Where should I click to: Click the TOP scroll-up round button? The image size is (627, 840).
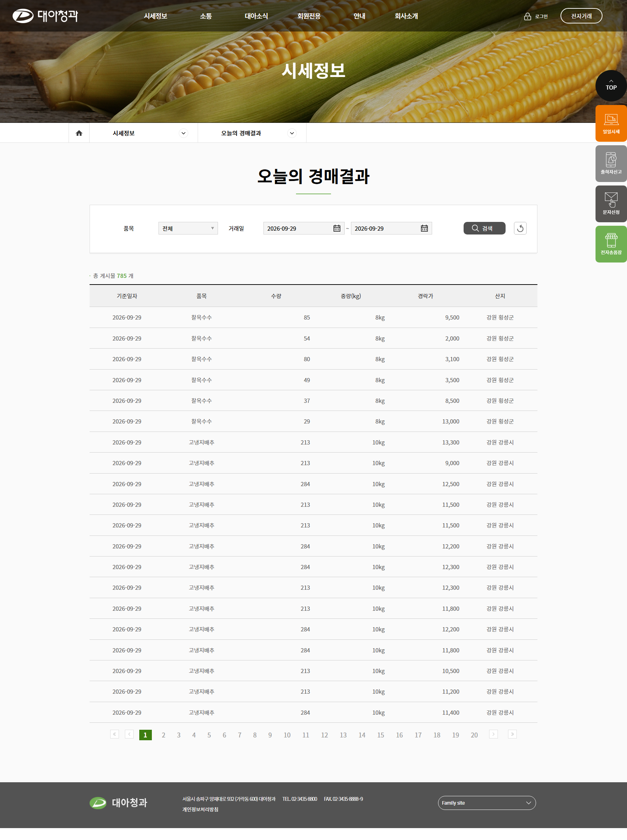click(611, 86)
